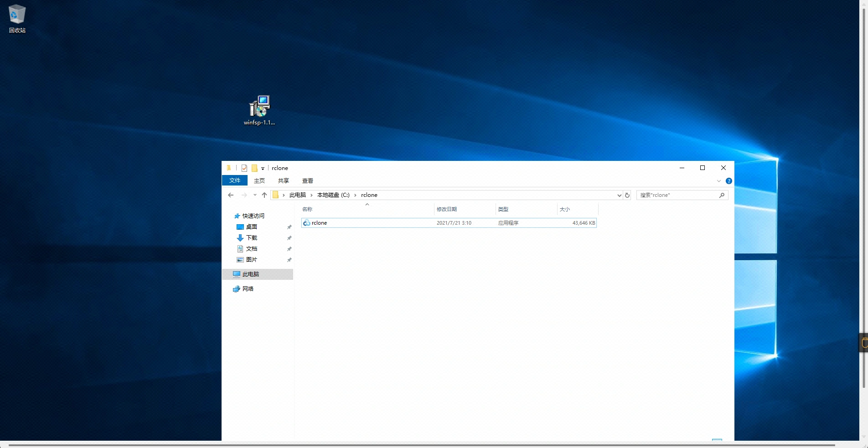Click the horizontal scrollbar at screen bottom
This screenshot has width=868, height=448.
422,445
